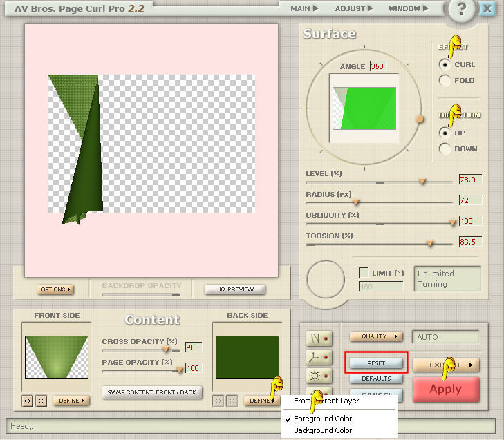Screen dimensions: 504x440
Task: Click the PAGE OPACITY value field 100
Action: click(x=194, y=368)
